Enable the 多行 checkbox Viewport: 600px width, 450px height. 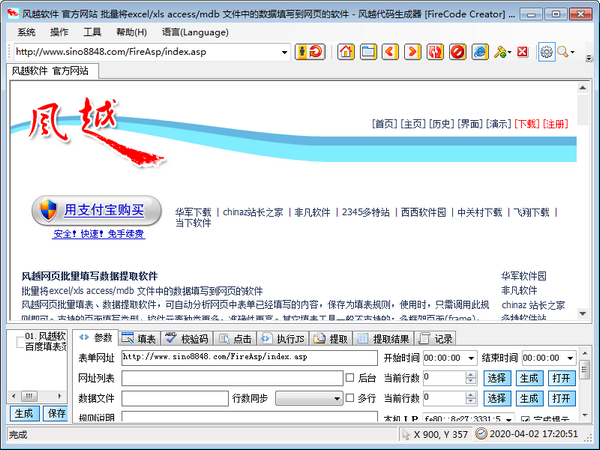350,398
